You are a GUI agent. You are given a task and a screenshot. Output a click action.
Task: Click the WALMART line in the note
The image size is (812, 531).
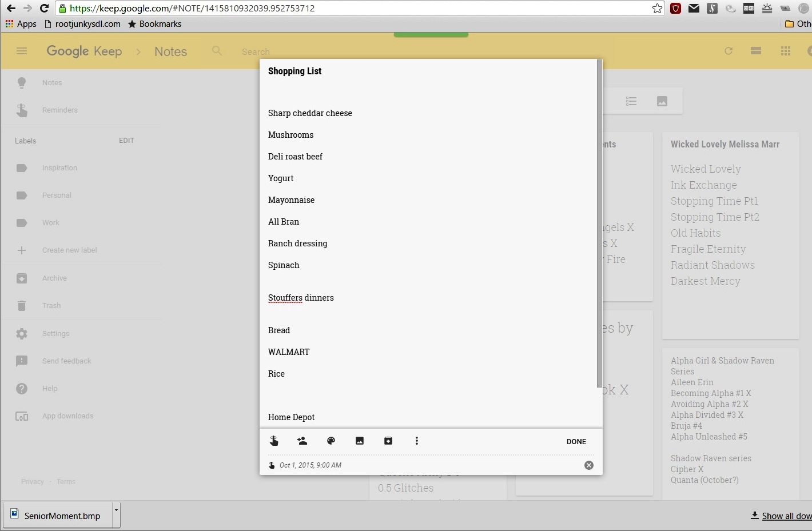click(x=289, y=352)
